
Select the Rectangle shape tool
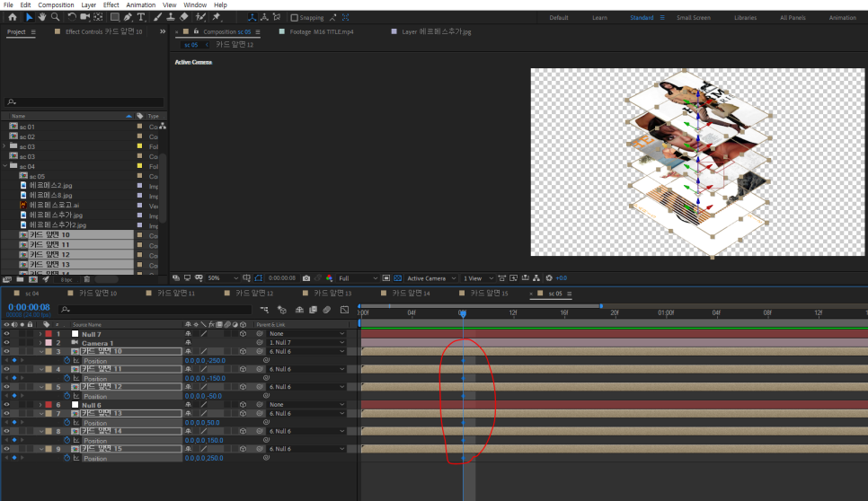pos(115,17)
